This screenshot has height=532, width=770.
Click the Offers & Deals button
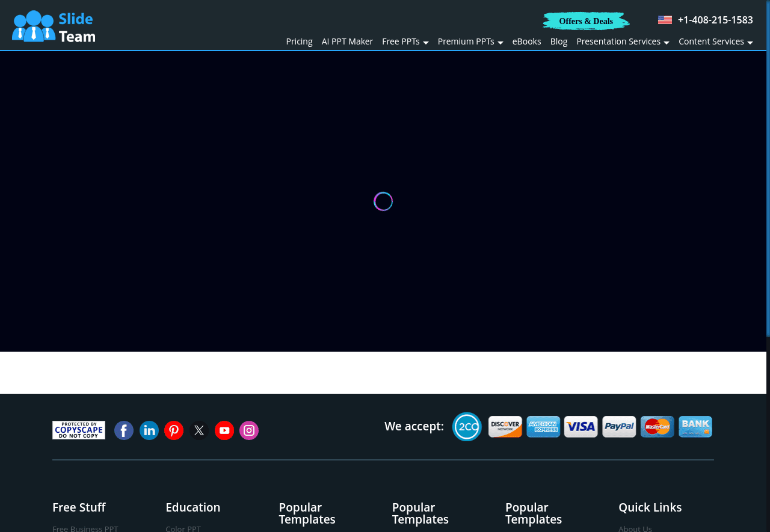tap(586, 22)
